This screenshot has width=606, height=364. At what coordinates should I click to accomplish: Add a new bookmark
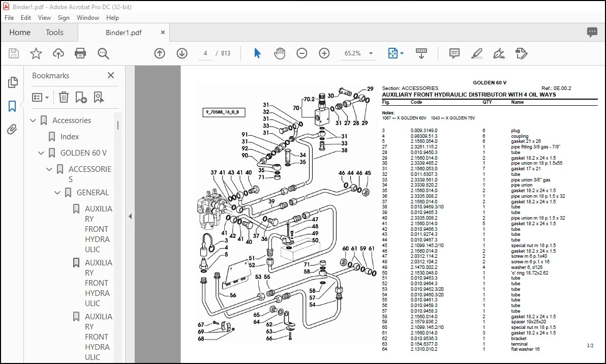click(81, 98)
